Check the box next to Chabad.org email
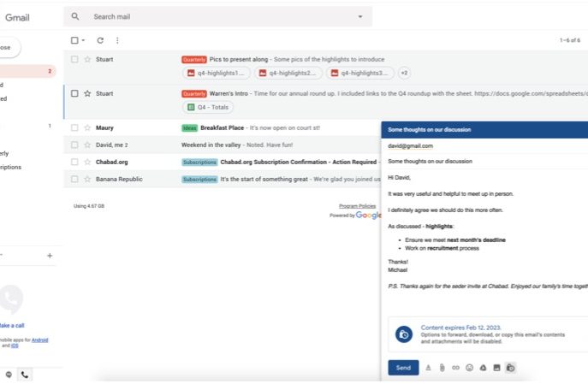This screenshot has width=588, height=384. point(75,162)
